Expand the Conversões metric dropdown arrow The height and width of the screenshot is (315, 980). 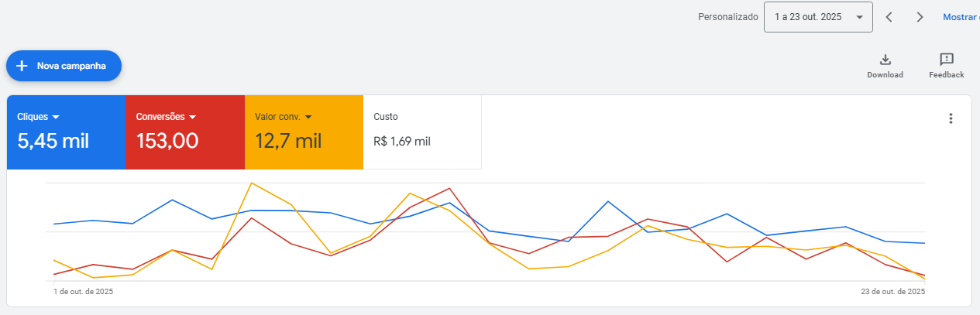tap(192, 117)
